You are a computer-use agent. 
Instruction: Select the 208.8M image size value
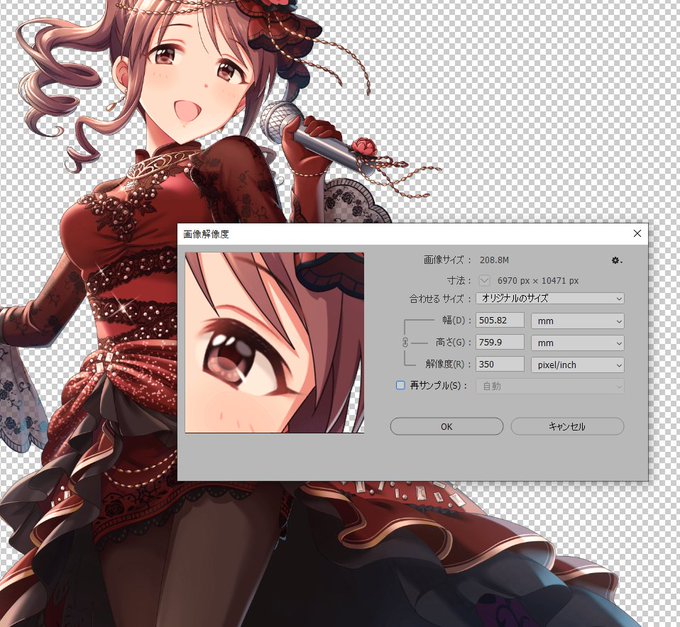[494, 260]
